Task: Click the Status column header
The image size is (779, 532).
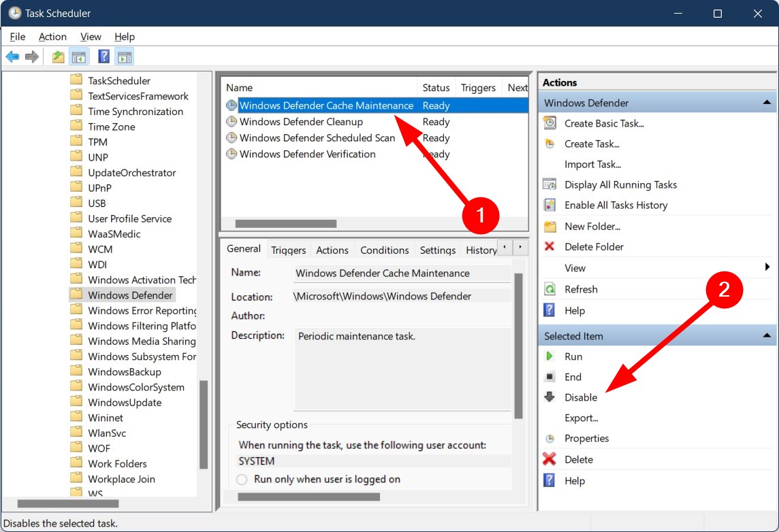Action: coord(436,87)
